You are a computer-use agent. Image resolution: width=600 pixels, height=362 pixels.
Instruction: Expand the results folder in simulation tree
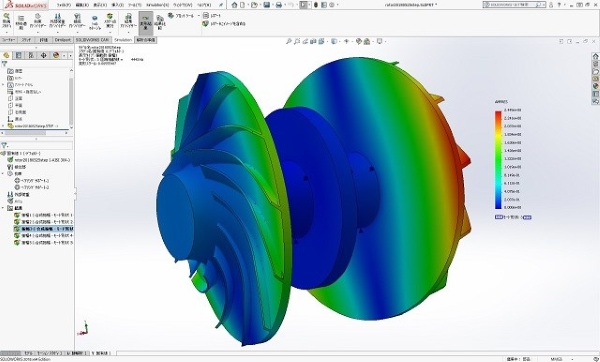pos(3,208)
